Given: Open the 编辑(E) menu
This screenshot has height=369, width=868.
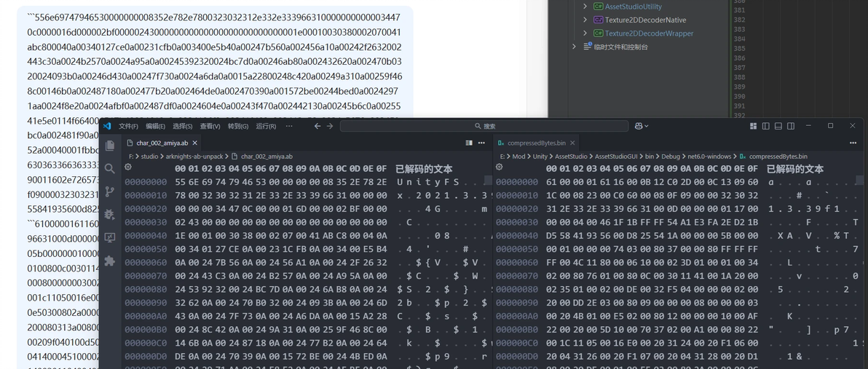Looking at the screenshot, I should (156, 126).
